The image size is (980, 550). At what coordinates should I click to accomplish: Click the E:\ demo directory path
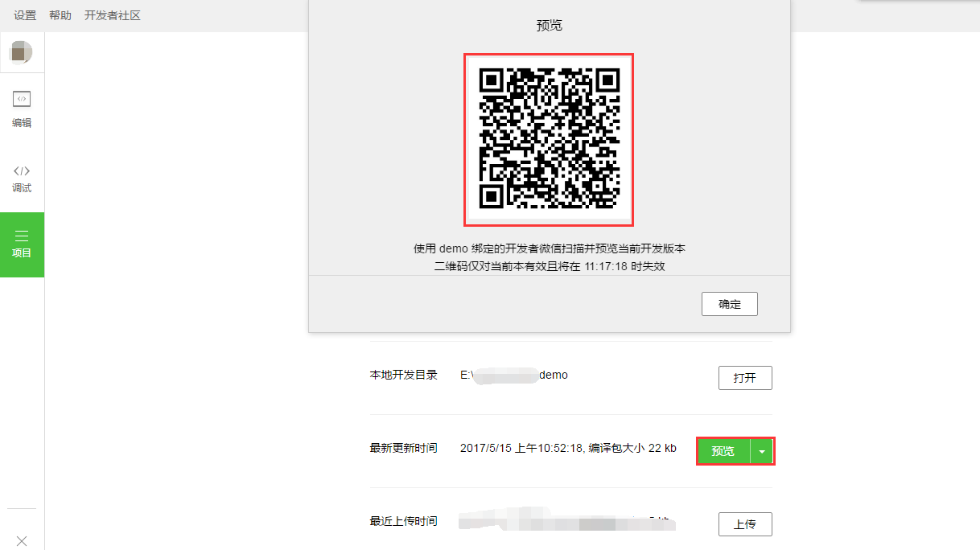(x=517, y=374)
